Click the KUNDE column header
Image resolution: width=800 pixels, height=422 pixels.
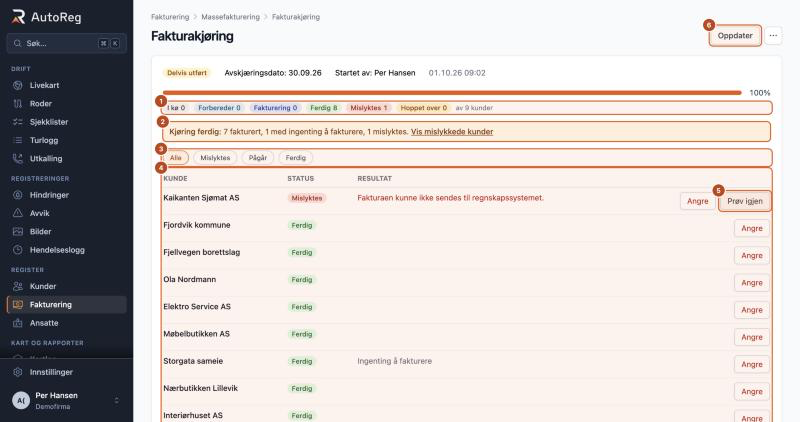click(175, 179)
